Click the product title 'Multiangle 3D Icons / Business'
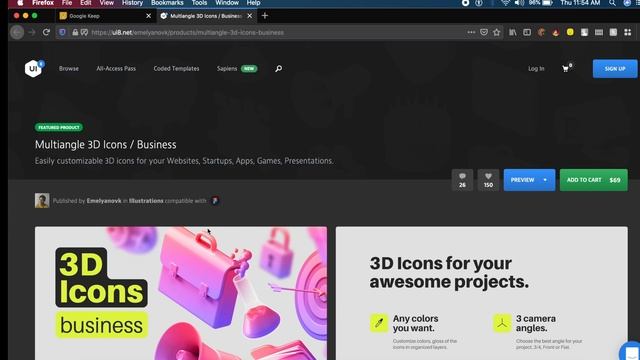Image resolution: width=640 pixels, height=360 pixels. pyautogui.click(x=106, y=144)
